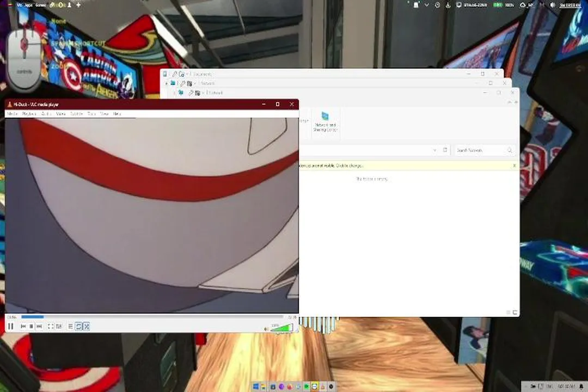Open the VLC Video menu
The image size is (588, 392).
click(61, 114)
